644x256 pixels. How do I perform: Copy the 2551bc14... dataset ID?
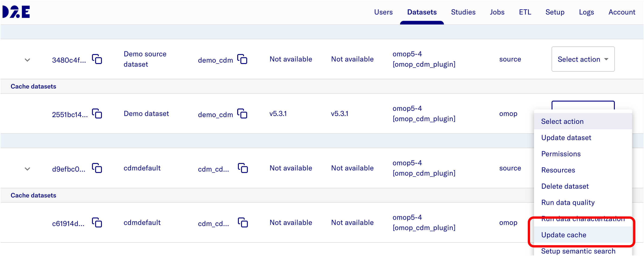coord(97,114)
